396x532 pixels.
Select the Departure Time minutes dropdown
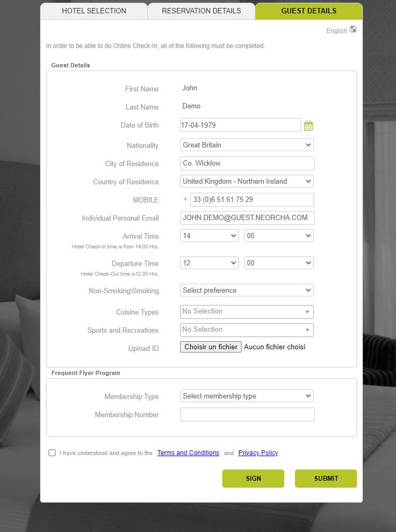point(278,263)
